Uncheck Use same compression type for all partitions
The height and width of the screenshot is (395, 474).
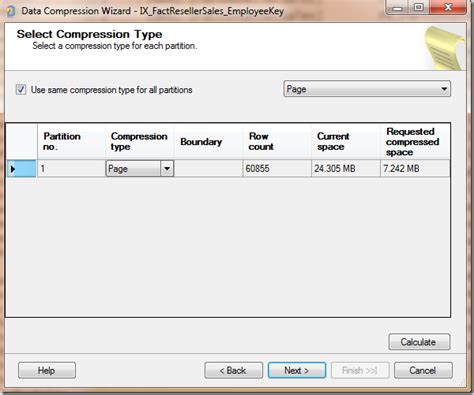(21, 90)
